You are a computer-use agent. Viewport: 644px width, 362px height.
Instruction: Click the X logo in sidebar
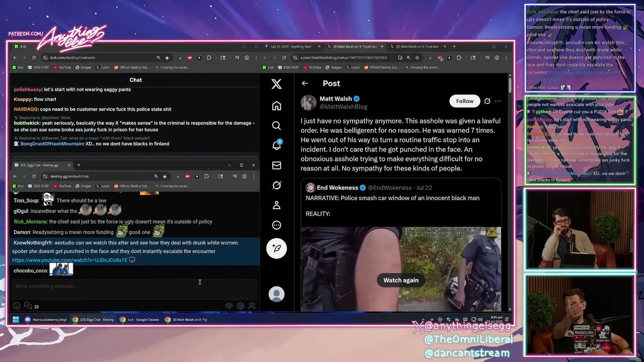point(276,84)
